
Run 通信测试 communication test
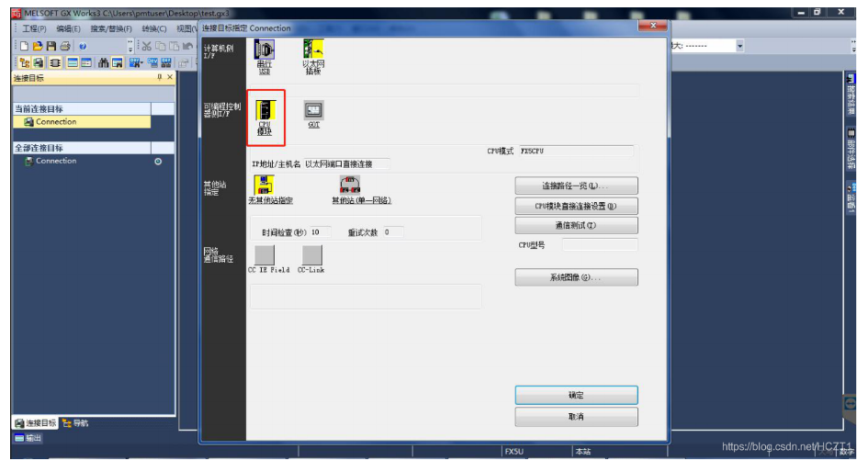coord(576,226)
